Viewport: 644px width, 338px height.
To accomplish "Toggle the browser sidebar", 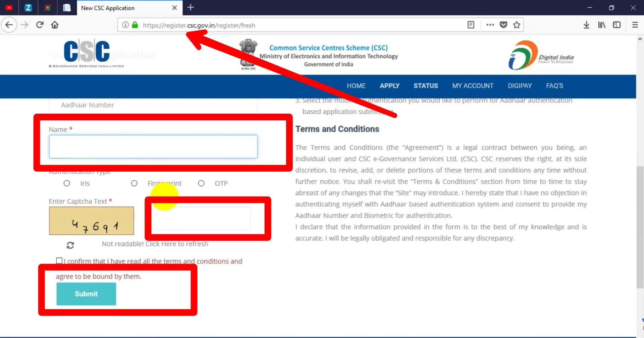I will tap(617, 25).
